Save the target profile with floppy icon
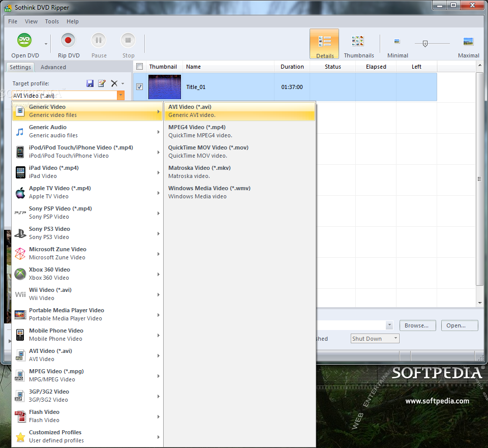This screenshot has height=448, width=488. click(x=90, y=83)
